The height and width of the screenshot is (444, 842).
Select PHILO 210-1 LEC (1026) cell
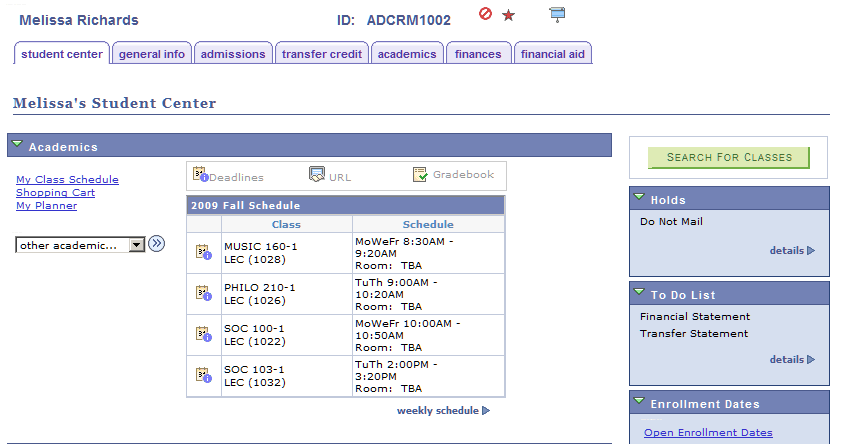click(287, 294)
